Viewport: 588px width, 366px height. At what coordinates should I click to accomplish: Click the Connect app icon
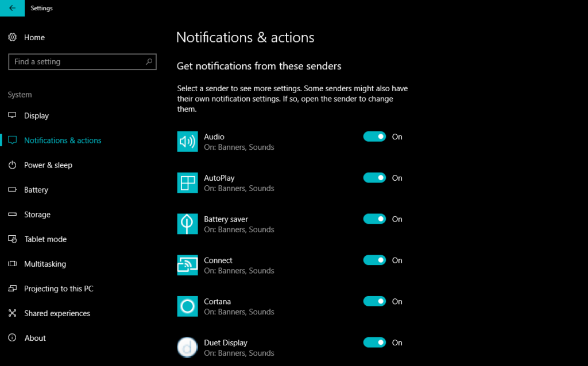[x=187, y=264]
